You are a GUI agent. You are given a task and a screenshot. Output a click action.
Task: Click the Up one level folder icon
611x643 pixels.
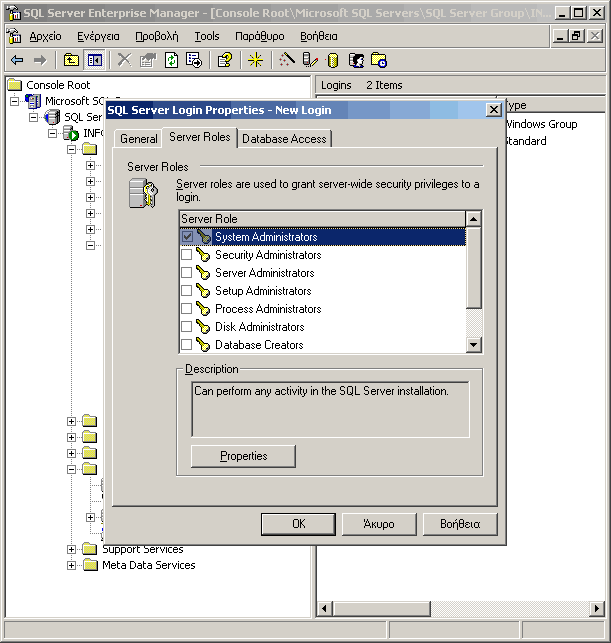pyautogui.click(x=71, y=60)
